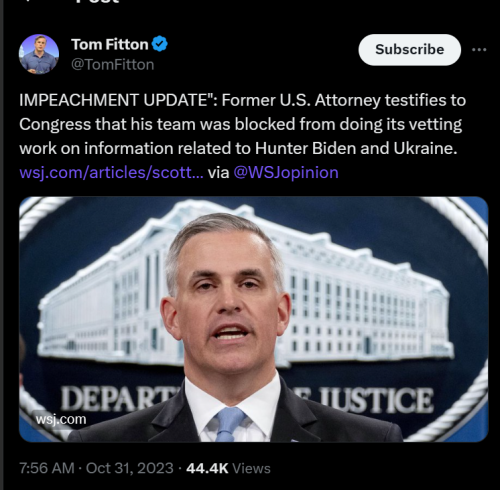
Task: Open the wsj.com/articles/scott… link
Action: [x=111, y=173]
